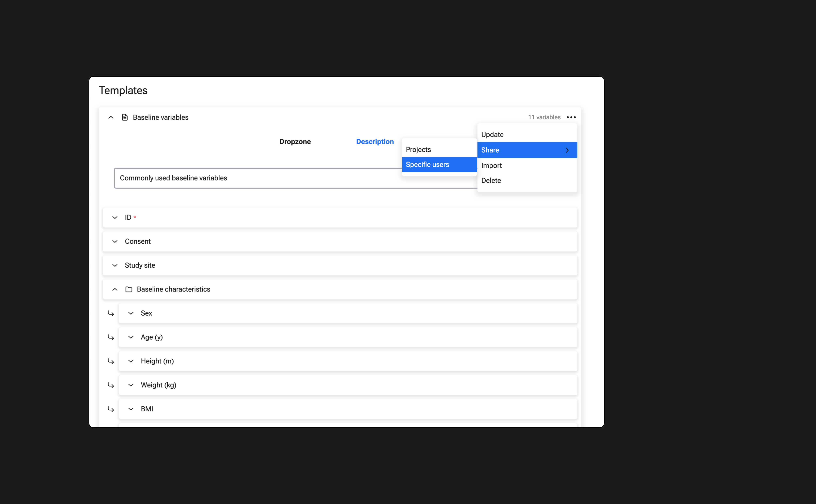This screenshot has height=504, width=816.
Task: Click the nested arrow icon beside BMI
Action: [x=111, y=409]
